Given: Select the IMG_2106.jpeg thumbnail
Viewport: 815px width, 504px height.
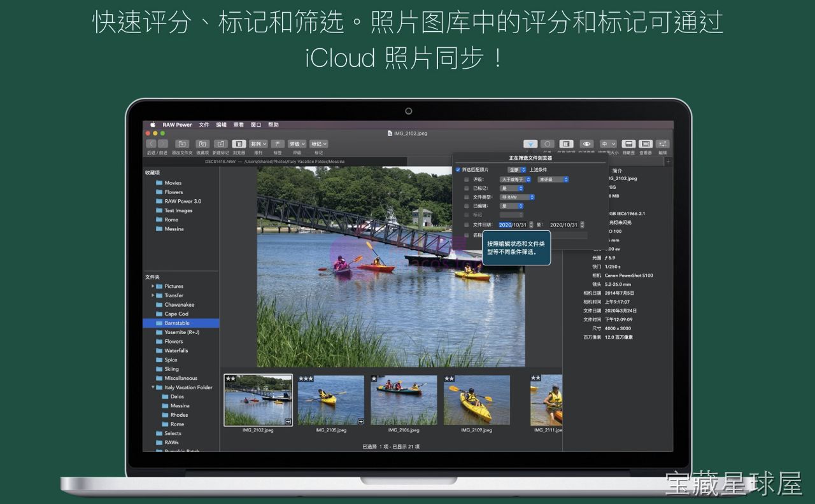Looking at the screenshot, I should 404,400.
